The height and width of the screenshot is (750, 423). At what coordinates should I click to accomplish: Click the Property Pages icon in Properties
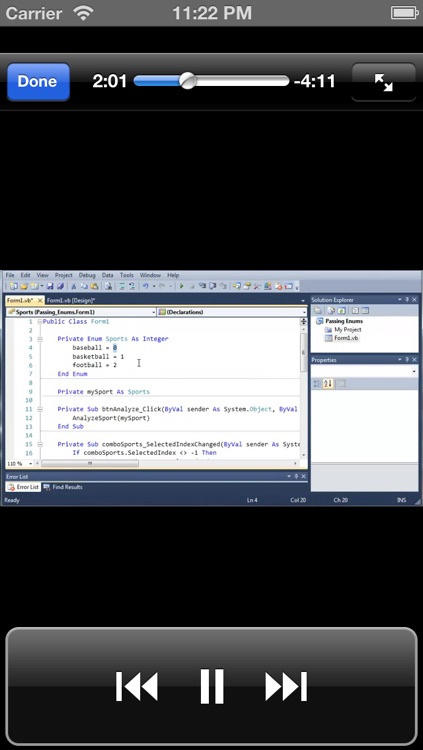click(341, 384)
